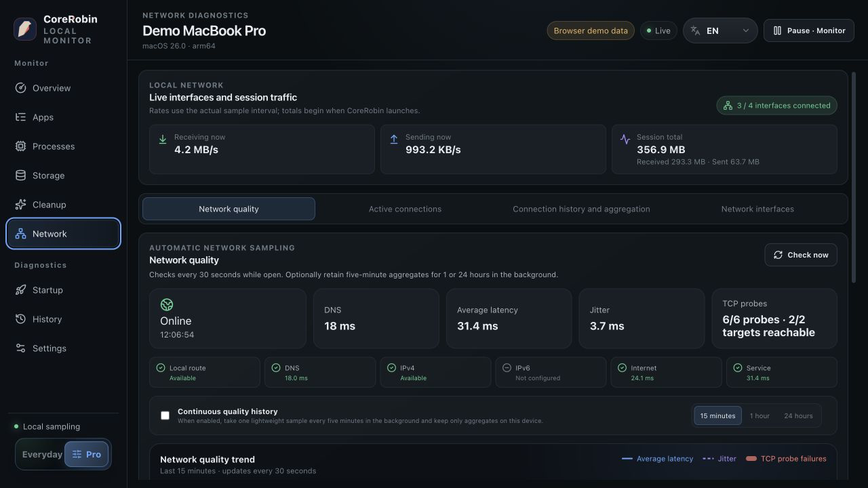
Task: Select the 24 hours range
Action: (x=798, y=415)
